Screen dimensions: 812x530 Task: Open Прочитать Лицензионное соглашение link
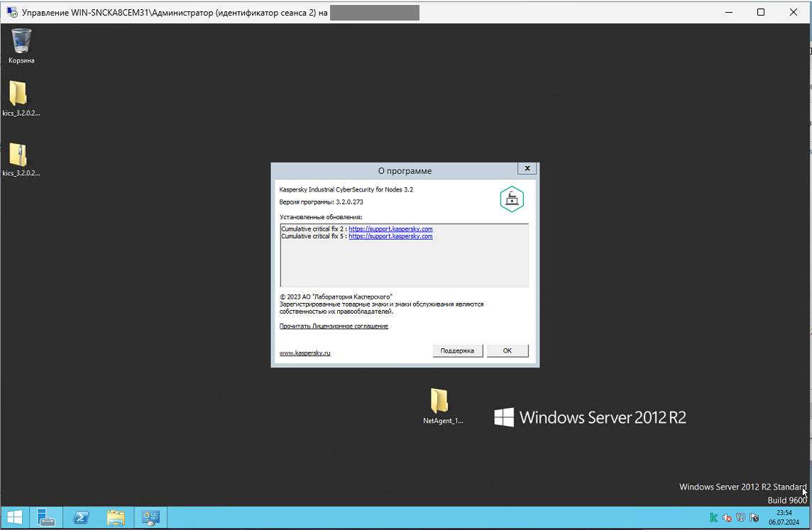[334, 326]
